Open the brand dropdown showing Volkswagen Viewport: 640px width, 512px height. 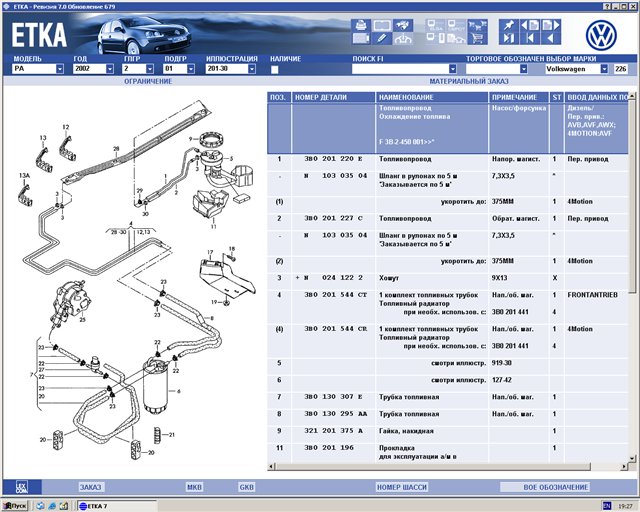(604, 69)
